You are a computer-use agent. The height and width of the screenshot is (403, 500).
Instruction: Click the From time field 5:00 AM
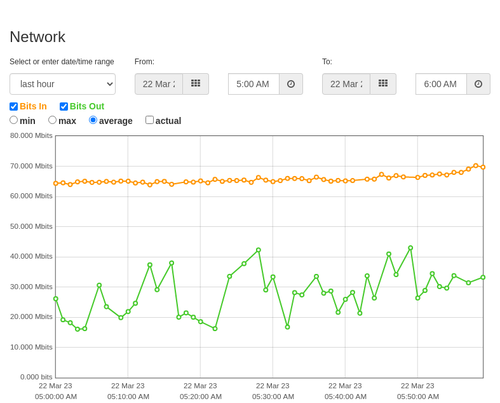pos(254,84)
